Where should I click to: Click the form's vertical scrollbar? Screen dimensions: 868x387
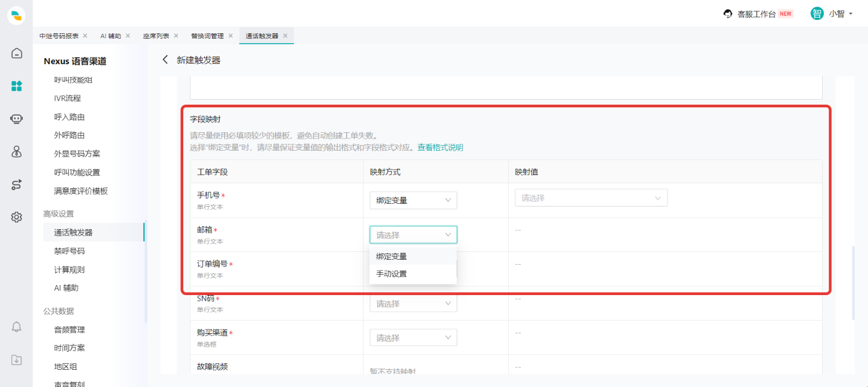[853, 282]
